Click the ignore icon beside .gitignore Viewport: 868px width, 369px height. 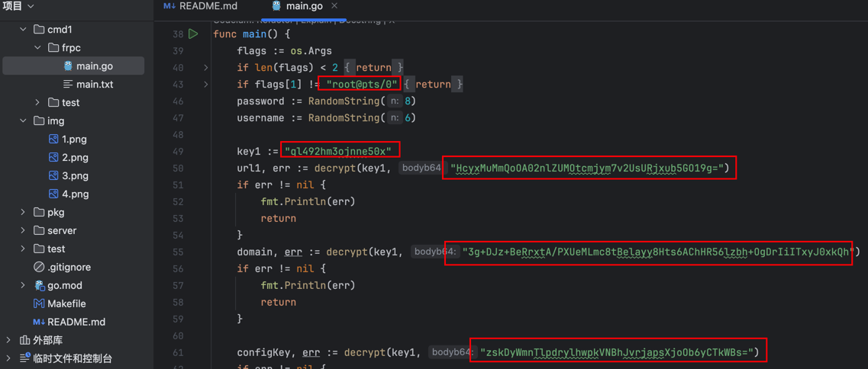click(39, 267)
